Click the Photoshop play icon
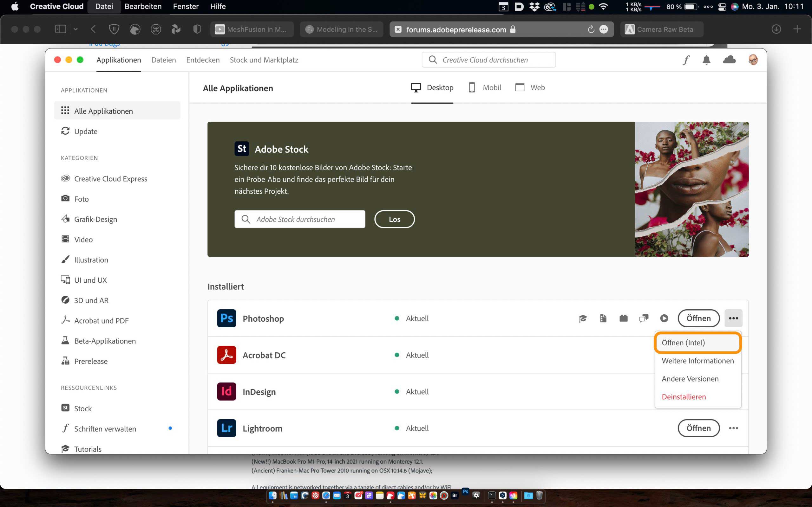812x507 pixels. click(x=664, y=318)
